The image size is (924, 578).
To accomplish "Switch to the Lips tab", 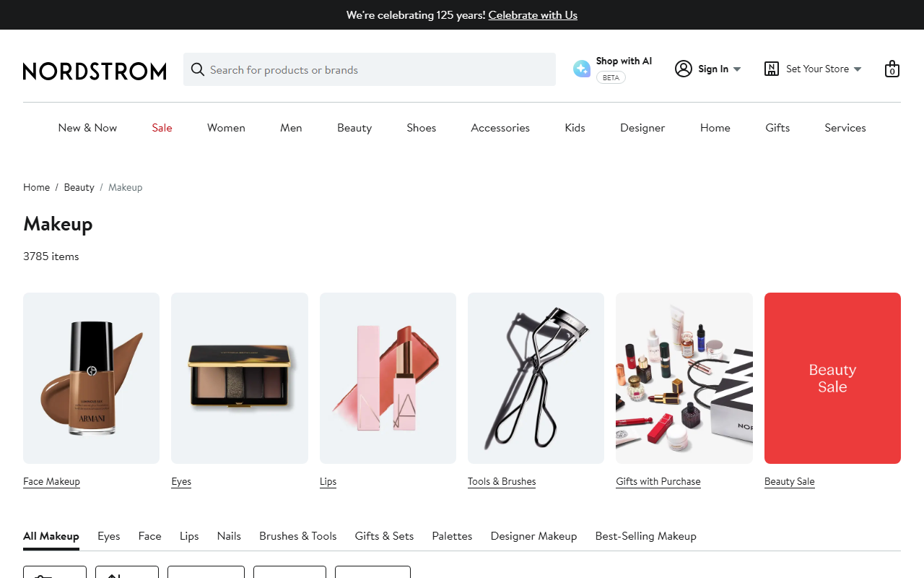I will coord(189,536).
